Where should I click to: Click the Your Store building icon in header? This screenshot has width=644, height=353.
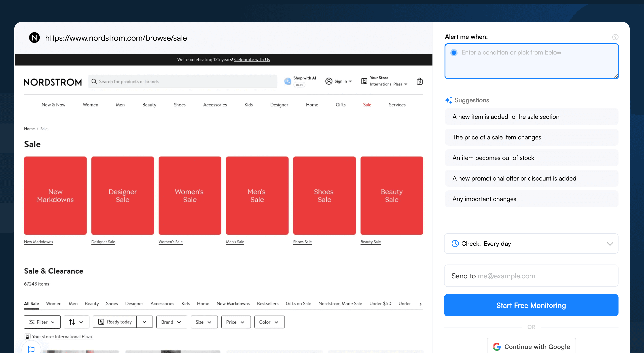[364, 81]
